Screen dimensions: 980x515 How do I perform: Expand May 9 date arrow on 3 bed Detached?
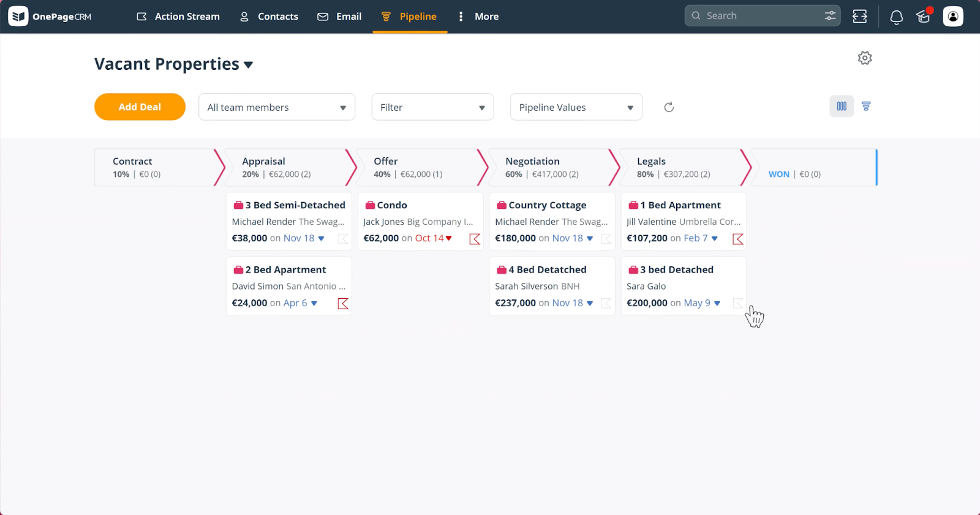(x=717, y=303)
